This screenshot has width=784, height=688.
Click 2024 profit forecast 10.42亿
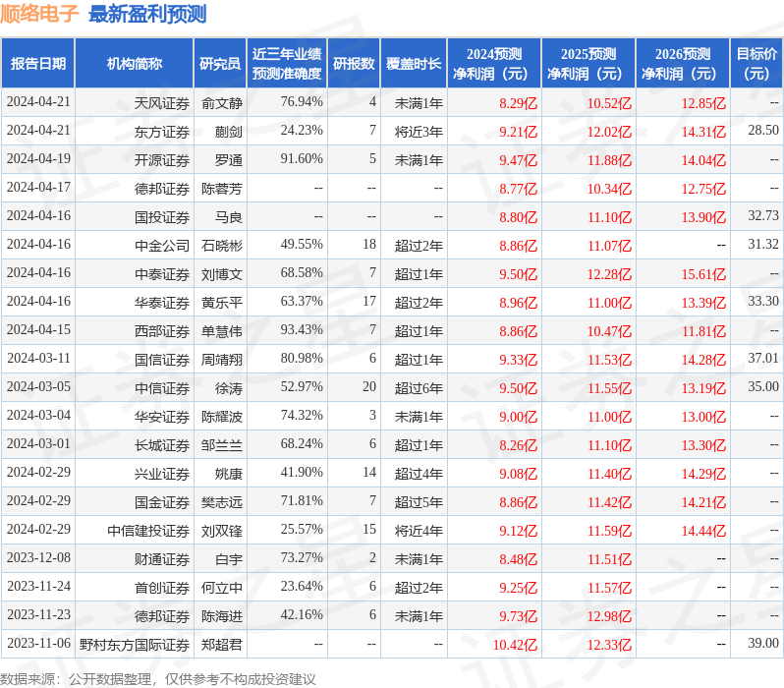pyautogui.click(x=515, y=646)
